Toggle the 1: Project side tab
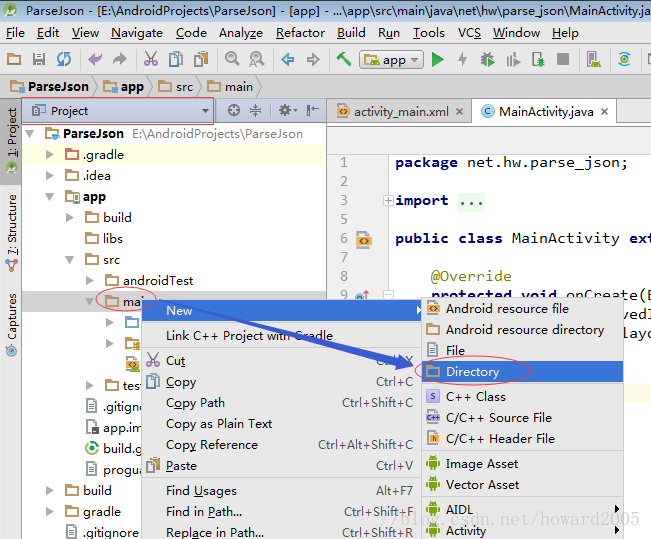 [x=11, y=140]
